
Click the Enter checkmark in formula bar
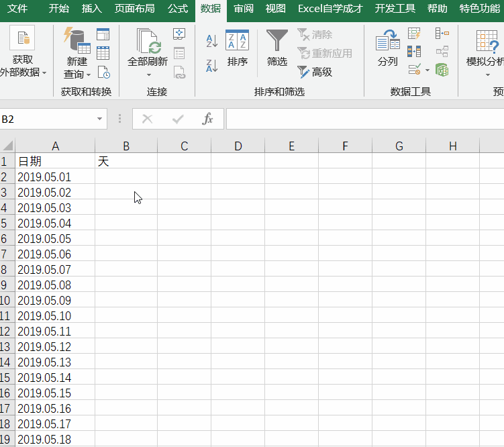(178, 119)
